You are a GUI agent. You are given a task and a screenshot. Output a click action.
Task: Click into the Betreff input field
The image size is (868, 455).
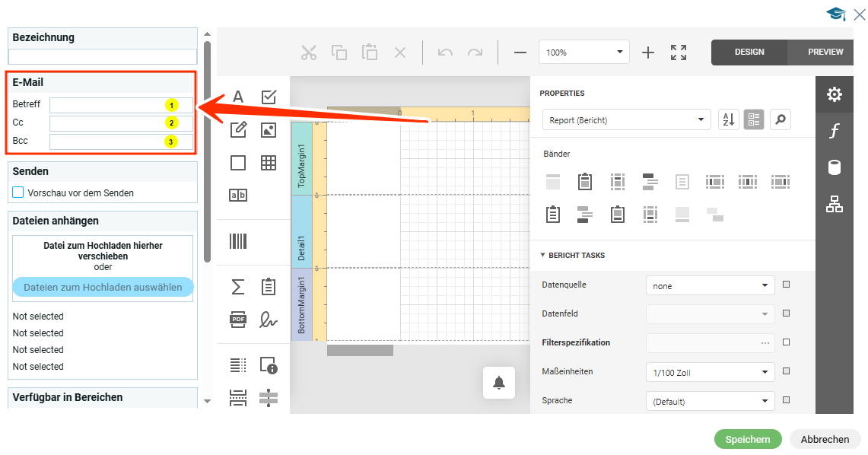coord(107,105)
